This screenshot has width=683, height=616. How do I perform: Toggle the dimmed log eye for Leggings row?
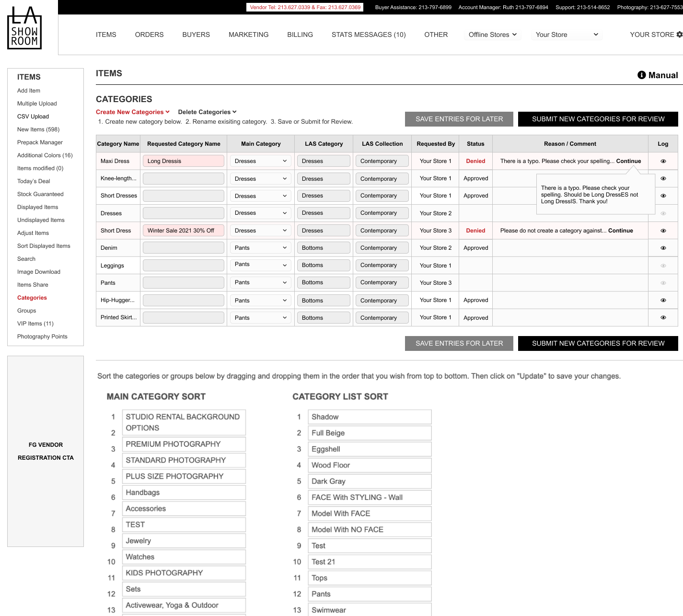tap(663, 266)
